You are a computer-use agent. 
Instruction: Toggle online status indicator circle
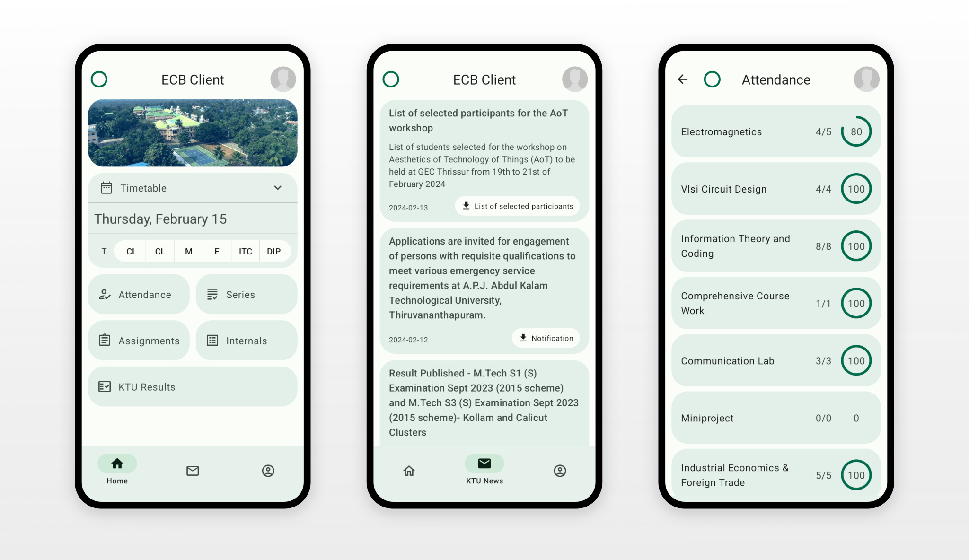click(x=100, y=79)
